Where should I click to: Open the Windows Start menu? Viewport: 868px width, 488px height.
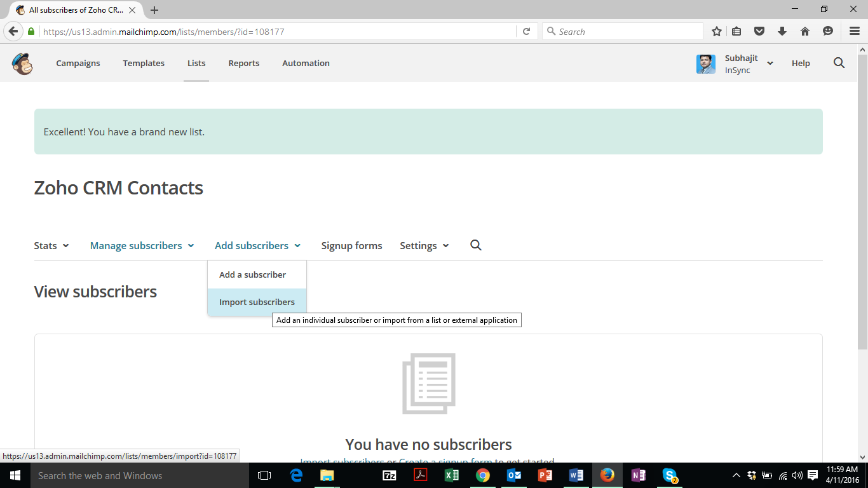point(15,475)
